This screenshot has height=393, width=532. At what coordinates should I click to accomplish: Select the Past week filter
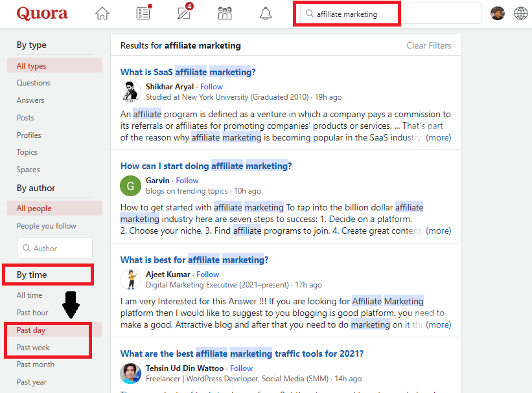click(x=33, y=348)
